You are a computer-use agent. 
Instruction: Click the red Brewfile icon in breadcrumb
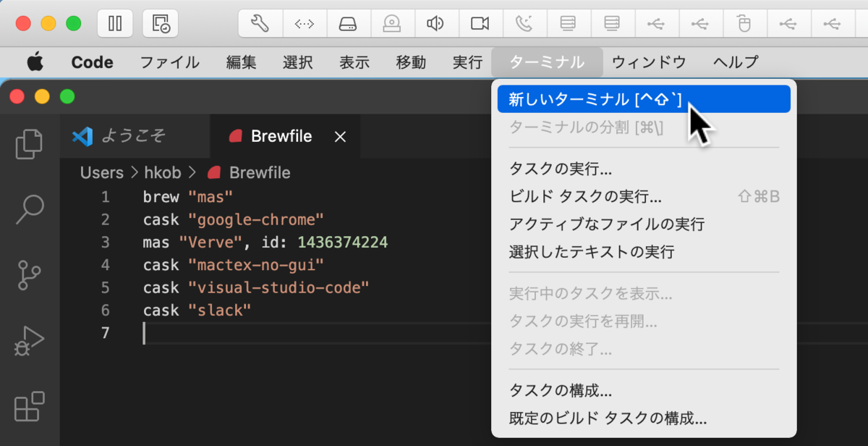pyautogui.click(x=213, y=173)
